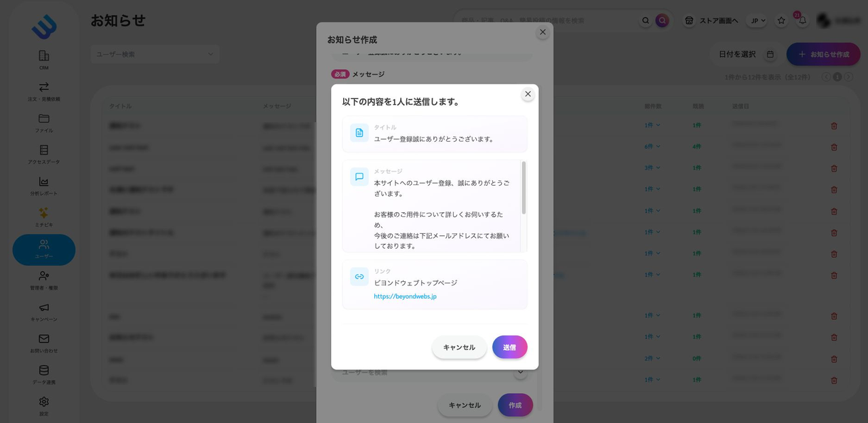Open the https://beyondwebs.jp link
The width and height of the screenshot is (868, 423).
click(x=405, y=296)
